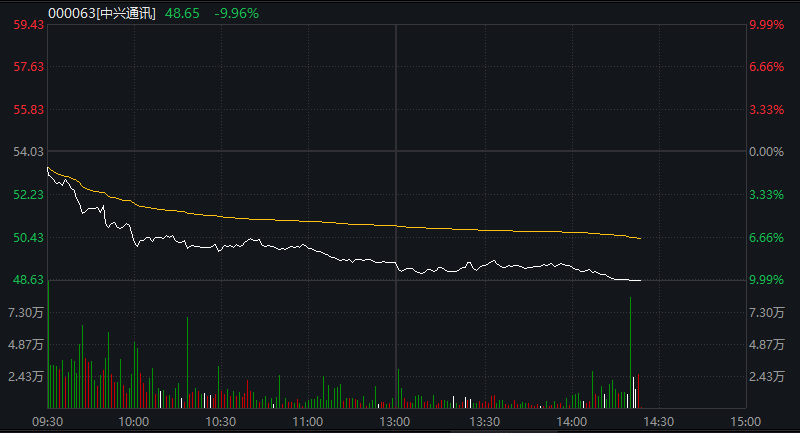Click the 7.30万 volume label on left axis
This screenshot has width=800, height=433.
pos(25,313)
